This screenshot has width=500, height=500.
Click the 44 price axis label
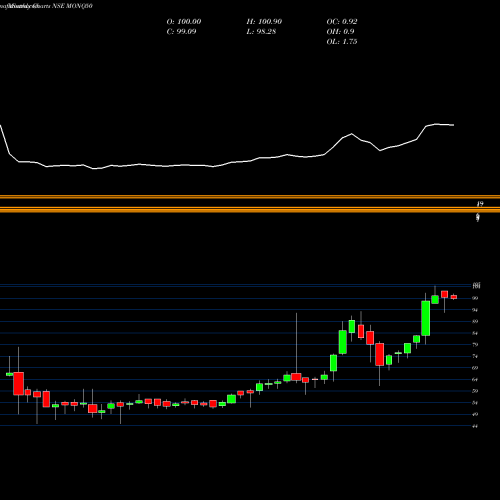pos(475,426)
